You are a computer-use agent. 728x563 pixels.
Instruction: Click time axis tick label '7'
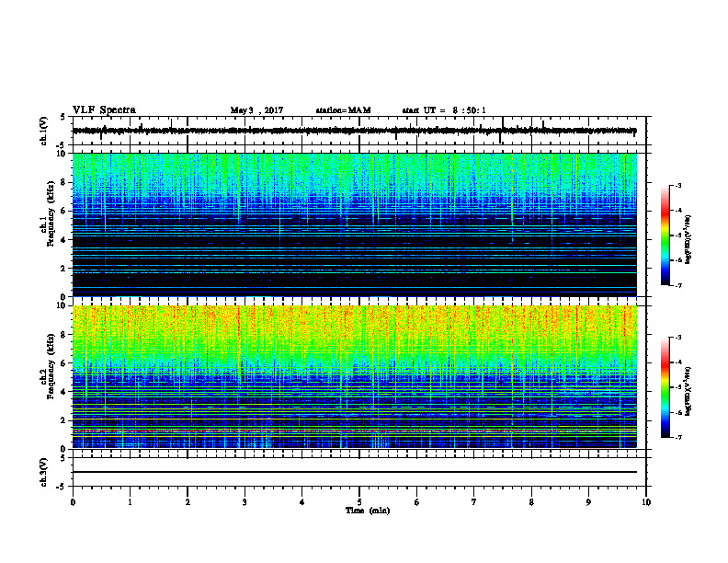pos(474,502)
